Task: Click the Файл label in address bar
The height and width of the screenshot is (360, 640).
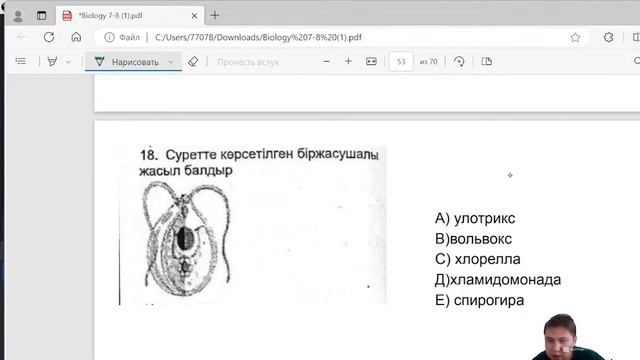Action: [130, 38]
